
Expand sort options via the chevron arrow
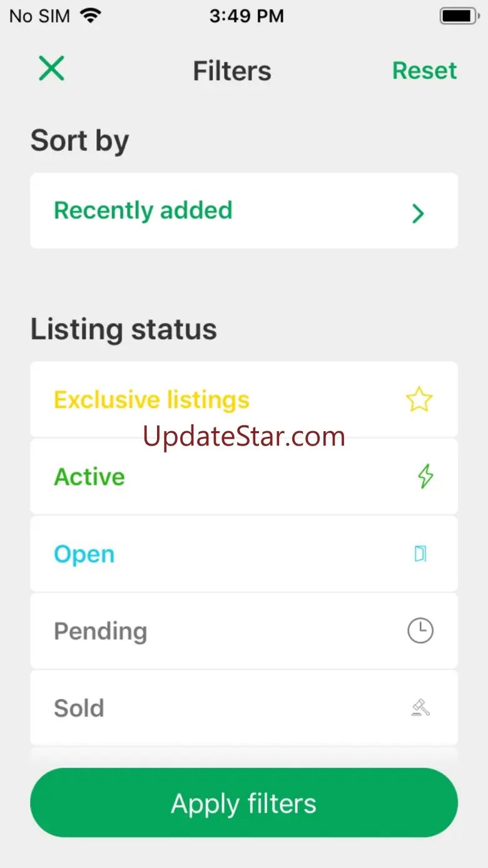[418, 213]
